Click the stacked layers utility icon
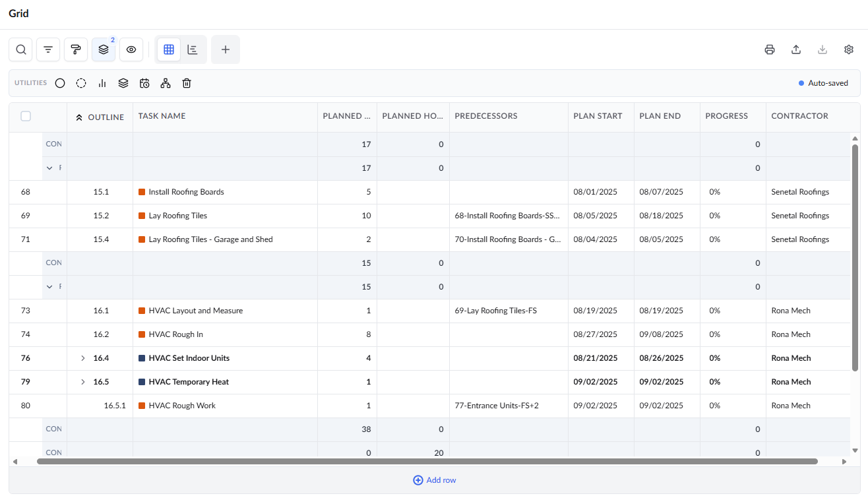The image size is (868, 498). coord(123,83)
